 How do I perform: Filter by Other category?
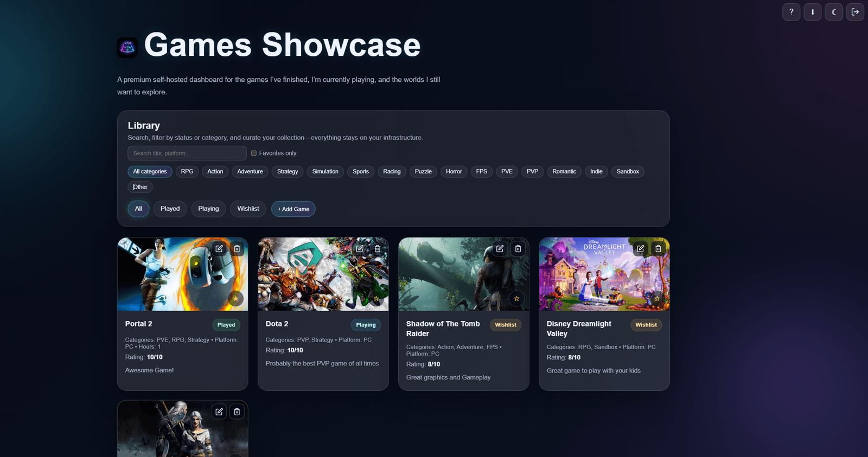(140, 187)
